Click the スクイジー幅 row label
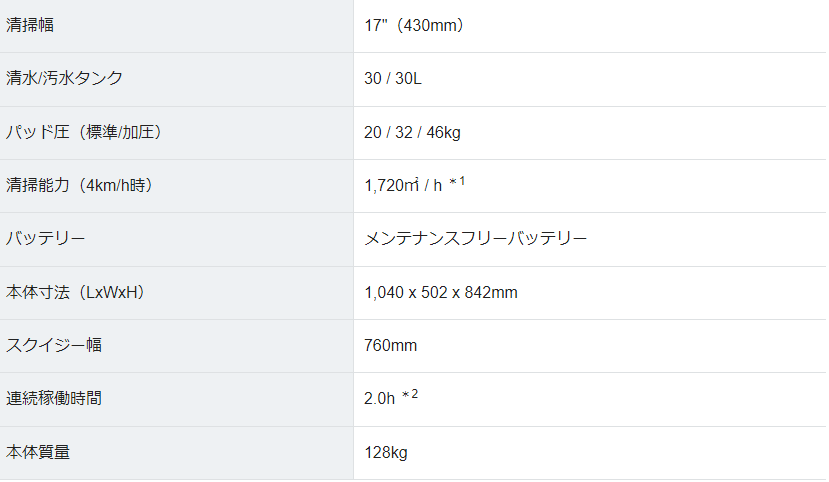Viewport: 829px width, 482px height. 54,345
